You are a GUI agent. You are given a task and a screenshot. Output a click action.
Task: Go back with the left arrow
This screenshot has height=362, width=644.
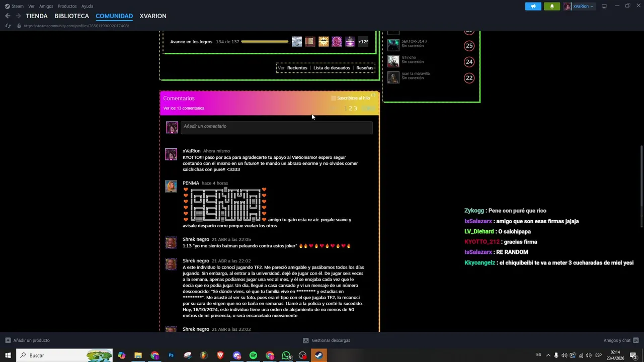click(8, 16)
